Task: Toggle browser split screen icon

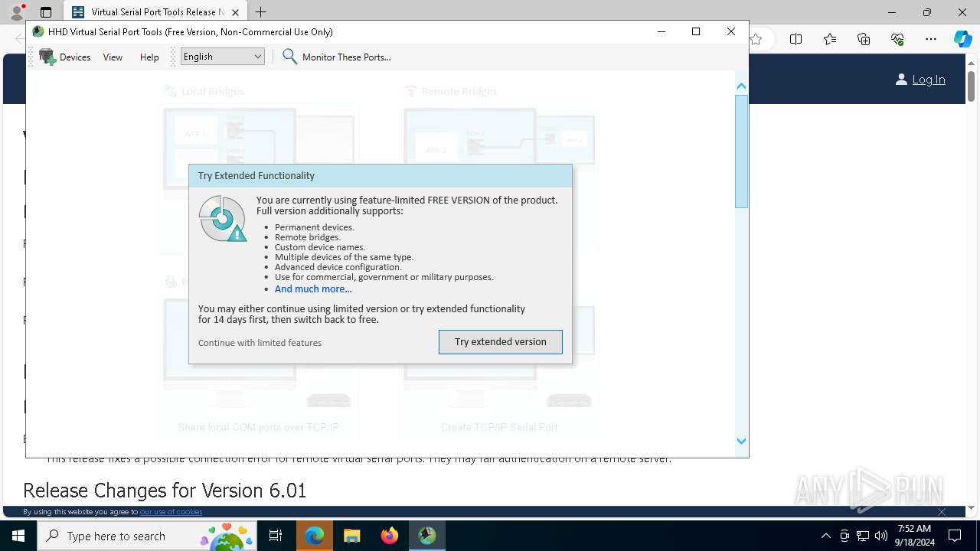Action: click(795, 40)
